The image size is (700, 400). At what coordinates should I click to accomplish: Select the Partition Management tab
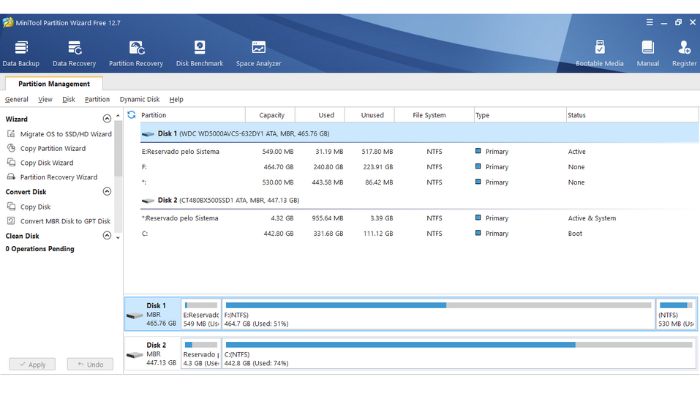(54, 83)
